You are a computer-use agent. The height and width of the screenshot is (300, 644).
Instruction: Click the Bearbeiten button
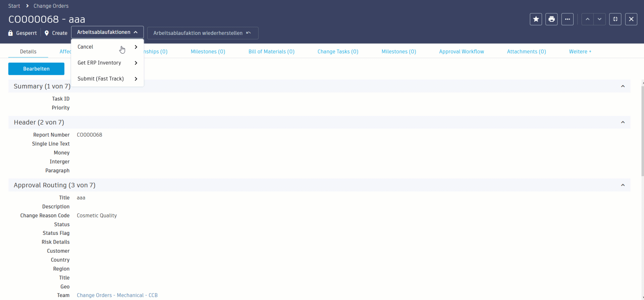click(x=36, y=69)
